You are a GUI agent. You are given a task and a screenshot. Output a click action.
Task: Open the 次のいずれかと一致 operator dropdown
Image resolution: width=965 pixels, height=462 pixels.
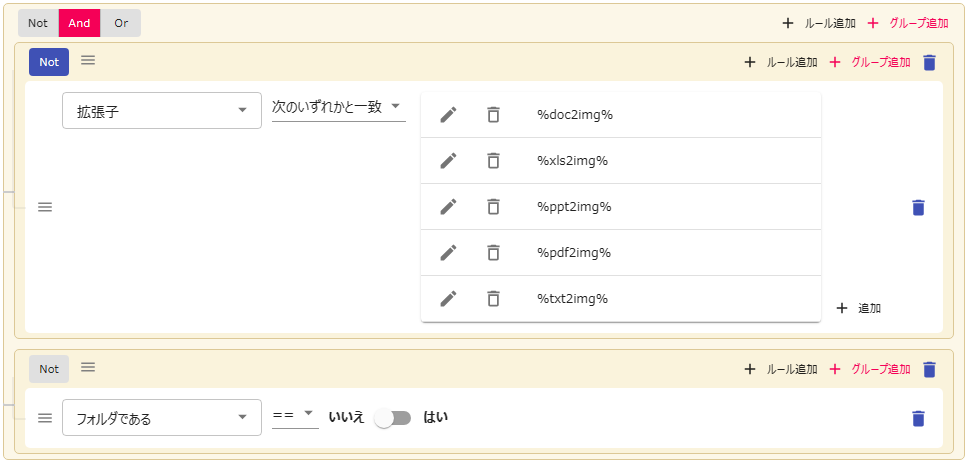pyautogui.click(x=338, y=107)
